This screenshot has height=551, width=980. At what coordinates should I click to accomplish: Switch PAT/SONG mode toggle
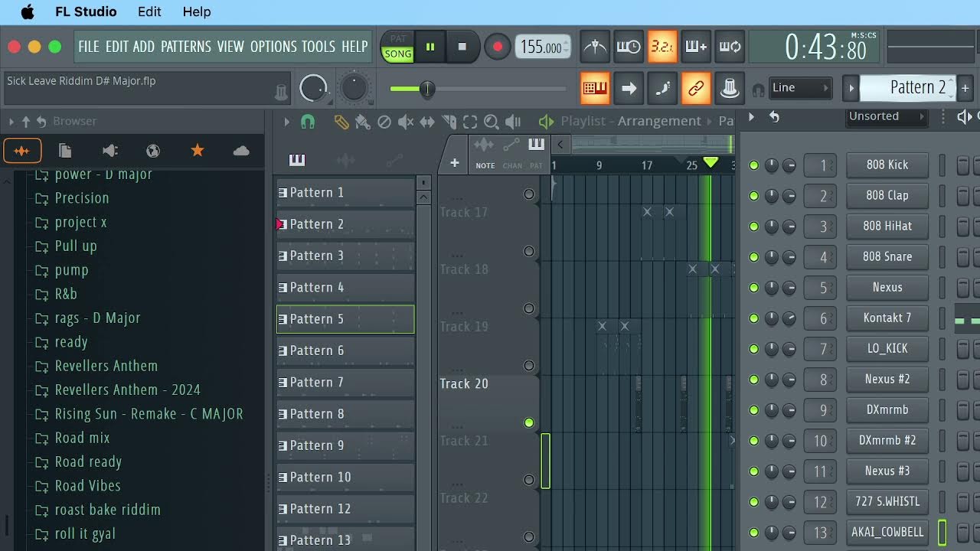click(398, 47)
